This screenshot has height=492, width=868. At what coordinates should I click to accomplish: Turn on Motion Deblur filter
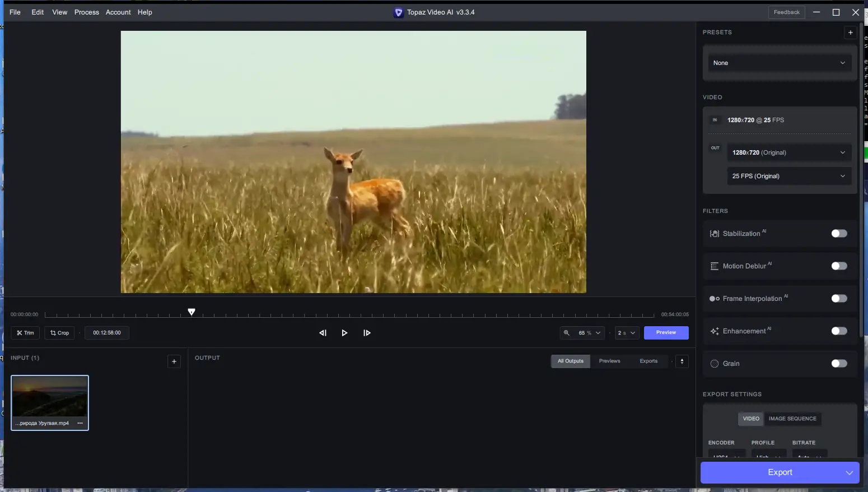tap(838, 266)
